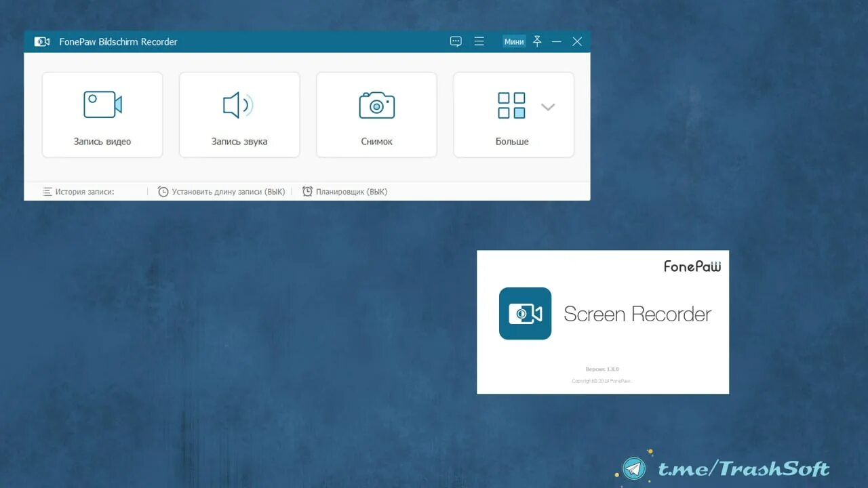868x488 pixels.
Task: Click the Copyright FonePaw text on splash
Action: 602,381
